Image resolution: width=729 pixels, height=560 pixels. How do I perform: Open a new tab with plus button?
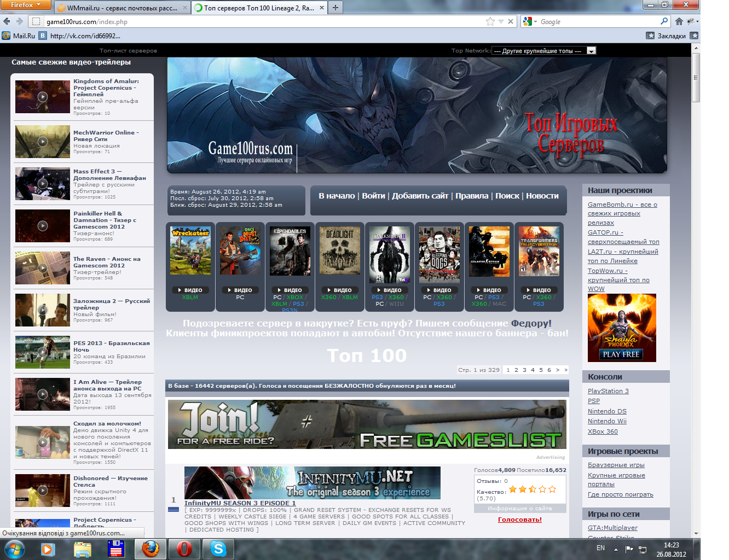pos(335,7)
